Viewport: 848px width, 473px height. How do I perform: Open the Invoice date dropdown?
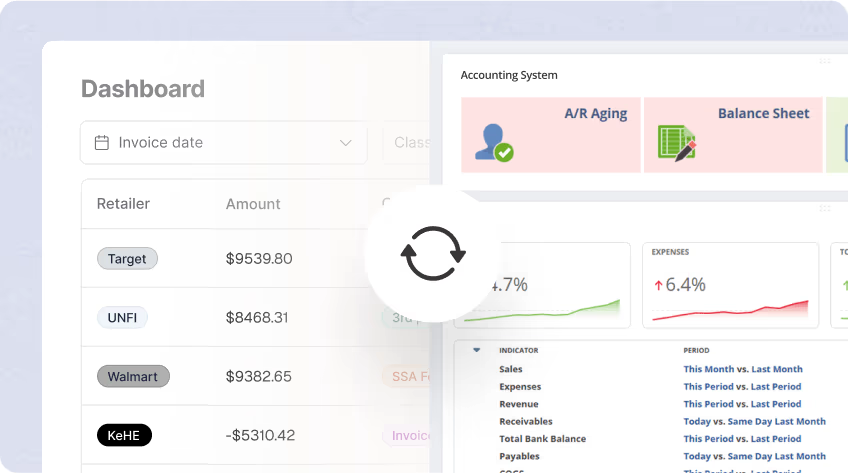(x=224, y=143)
